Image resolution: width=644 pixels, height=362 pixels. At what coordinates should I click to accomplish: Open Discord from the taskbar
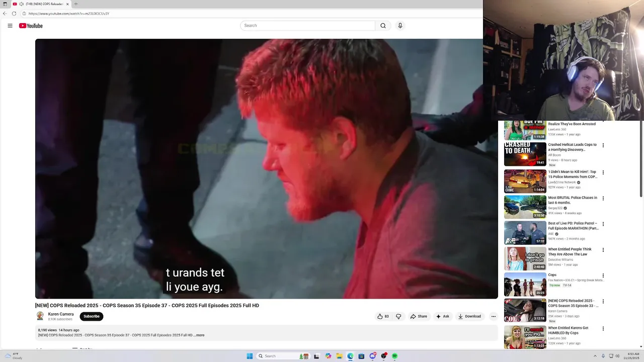click(372, 356)
